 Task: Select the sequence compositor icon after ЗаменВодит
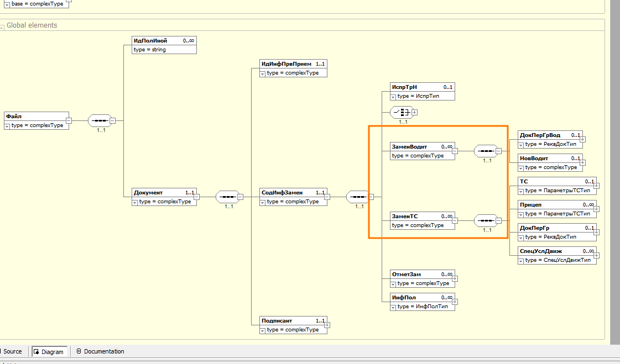point(486,151)
